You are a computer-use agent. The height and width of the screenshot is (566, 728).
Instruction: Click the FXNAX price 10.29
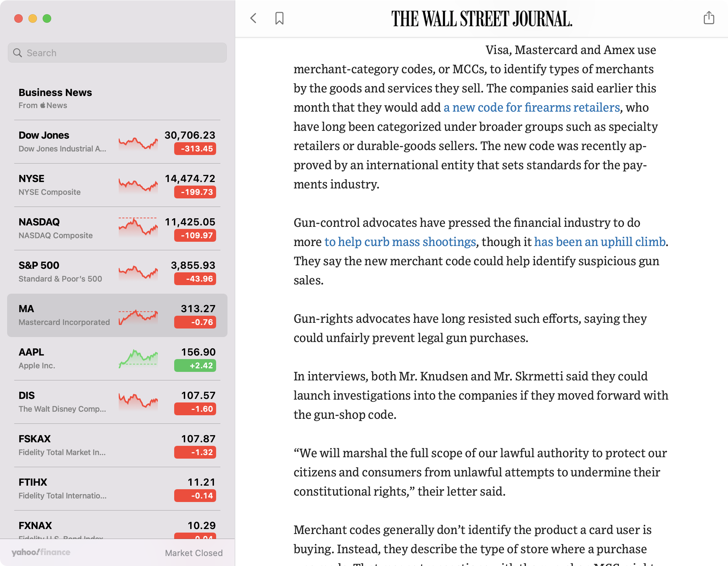click(x=202, y=525)
